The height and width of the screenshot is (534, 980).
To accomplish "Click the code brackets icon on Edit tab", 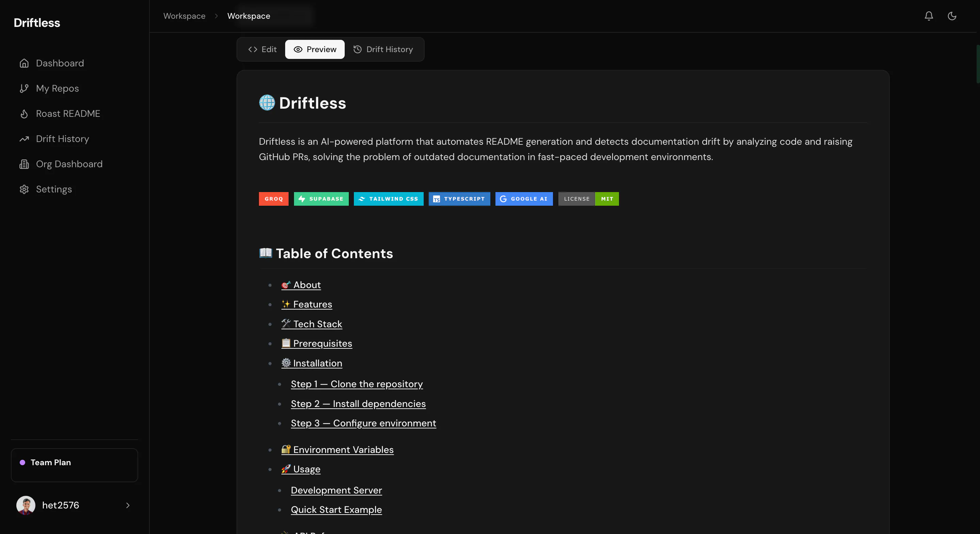I will (x=252, y=49).
